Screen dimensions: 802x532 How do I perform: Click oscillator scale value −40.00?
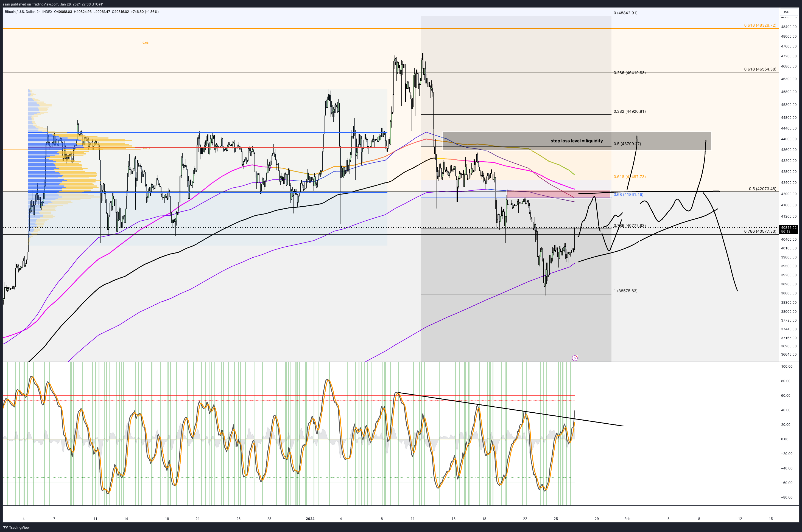(x=786, y=468)
